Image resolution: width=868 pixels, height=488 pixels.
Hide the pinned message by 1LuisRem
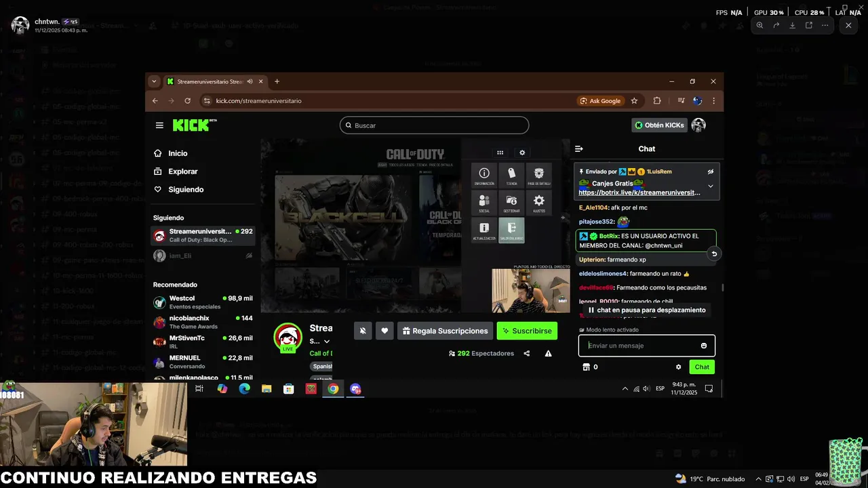[711, 171]
